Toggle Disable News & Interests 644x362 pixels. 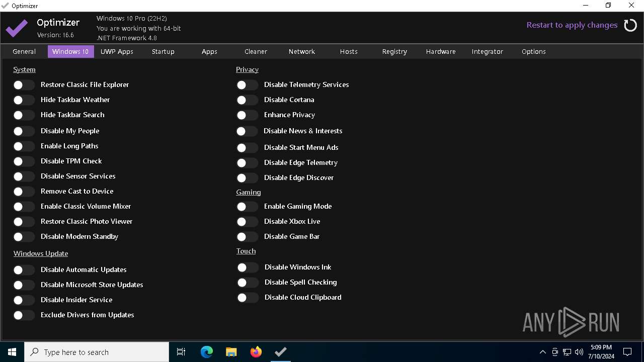(x=247, y=131)
